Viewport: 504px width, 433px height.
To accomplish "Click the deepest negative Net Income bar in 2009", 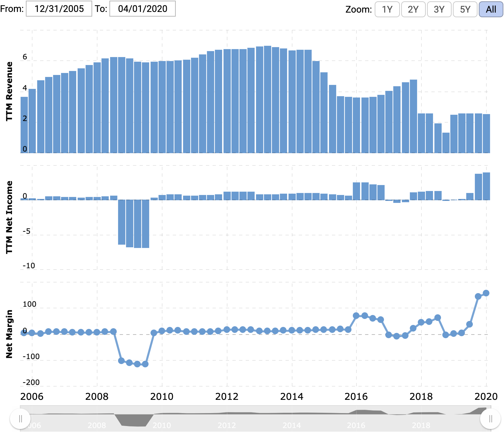I will click(146, 224).
